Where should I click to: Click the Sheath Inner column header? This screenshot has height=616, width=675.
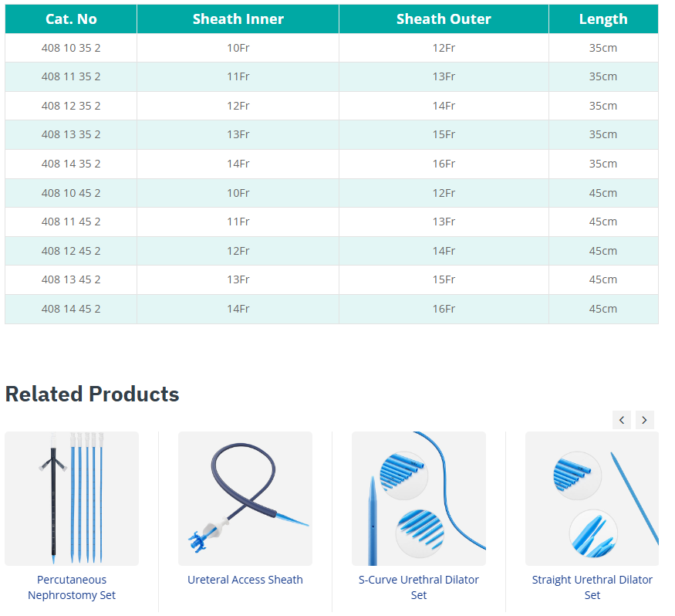pos(238,19)
